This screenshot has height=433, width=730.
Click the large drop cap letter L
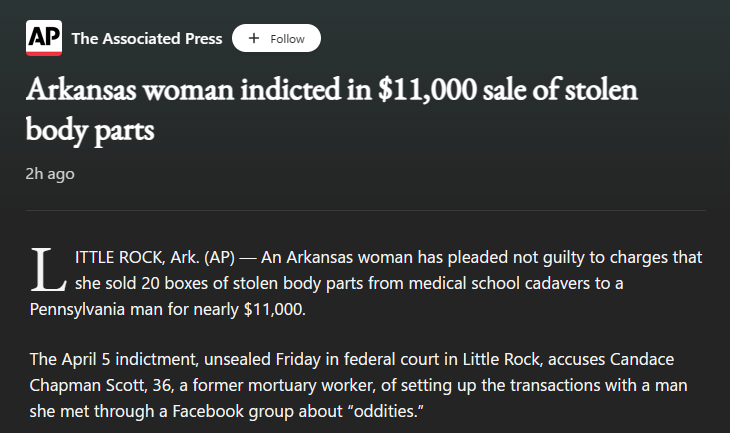click(x=48, y=270)
